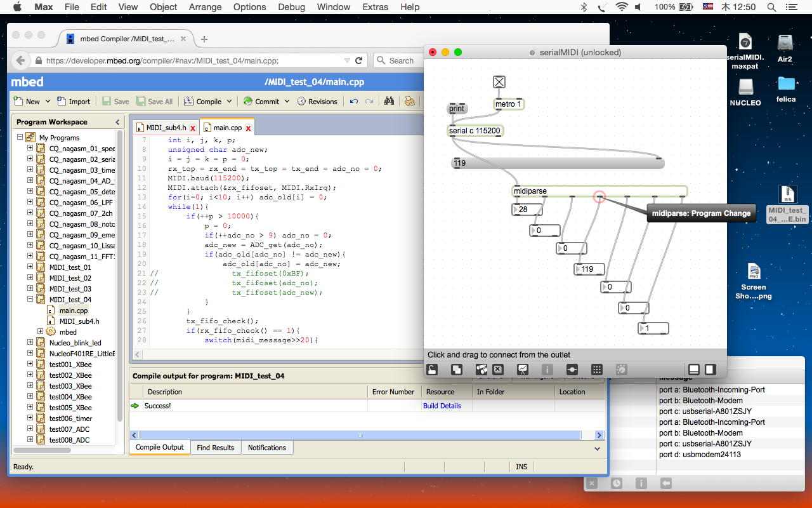812x508 pixels.
Task: Click the lock/unlock patcher icon
Action: pos(432,370)
